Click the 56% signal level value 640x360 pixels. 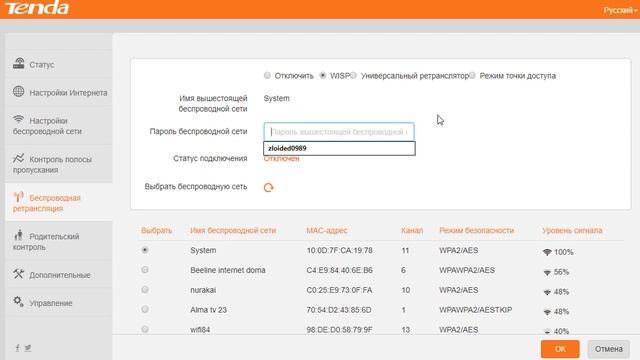click(x=562, y=272)
